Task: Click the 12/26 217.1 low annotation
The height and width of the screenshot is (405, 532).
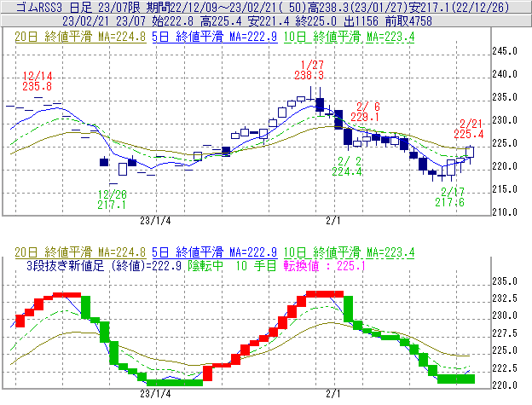Action: click(x=112, y=200)
